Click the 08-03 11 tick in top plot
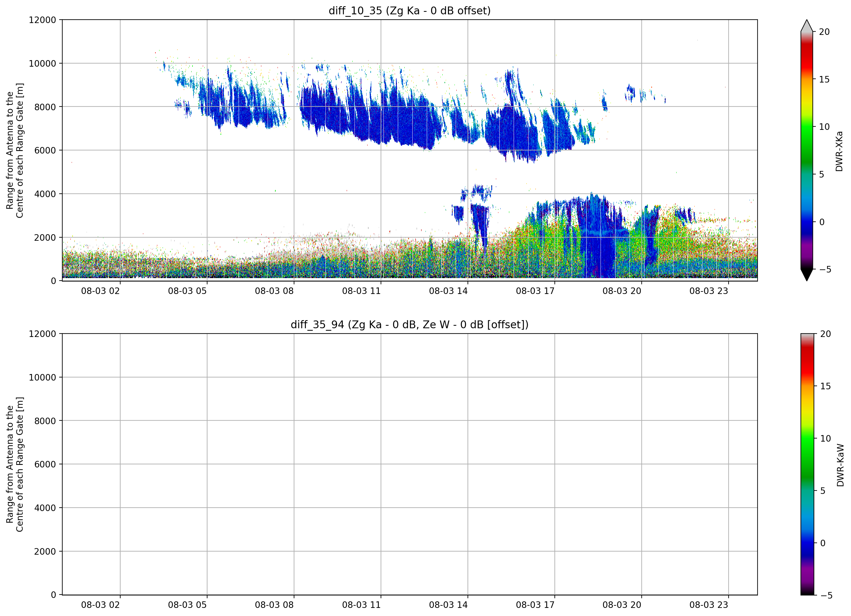851x616 pixels. click(x=361, y=291)
